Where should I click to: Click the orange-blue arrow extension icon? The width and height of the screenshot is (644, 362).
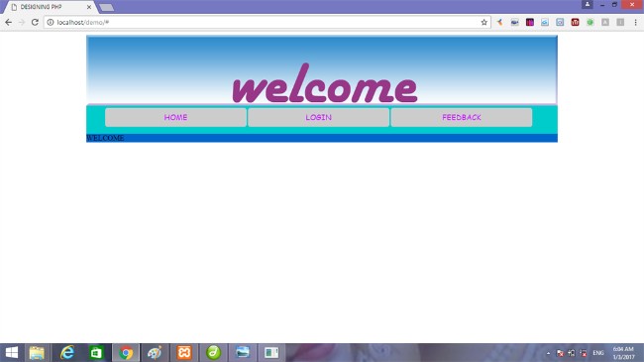[499, 22]
